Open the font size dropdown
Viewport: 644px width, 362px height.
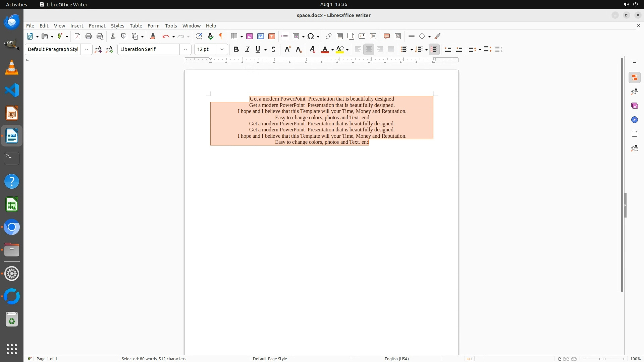[222, 49]
